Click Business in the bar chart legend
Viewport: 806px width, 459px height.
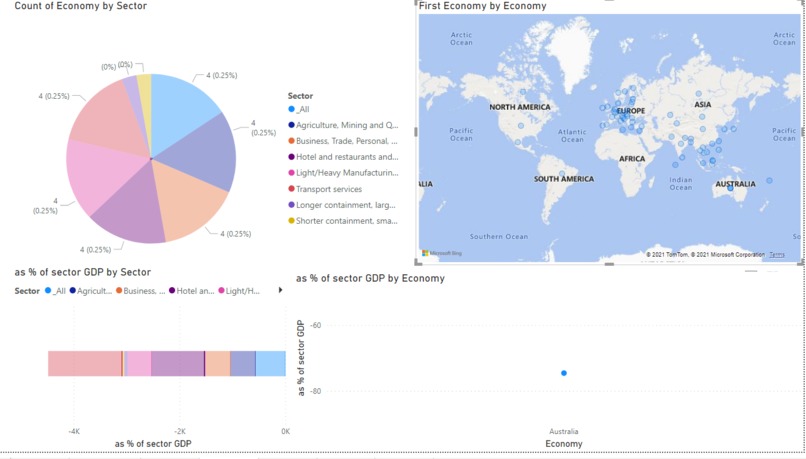[140, 291]
